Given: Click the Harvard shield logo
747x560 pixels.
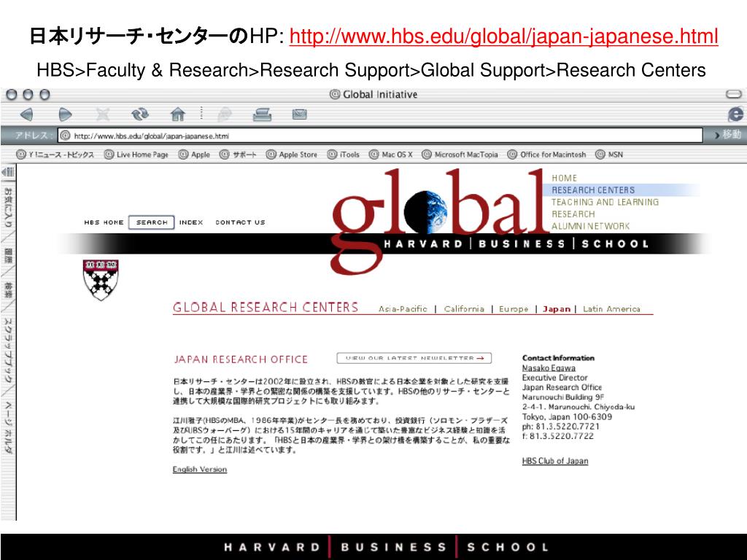Looking at the screenshot, I should (101, 280).
